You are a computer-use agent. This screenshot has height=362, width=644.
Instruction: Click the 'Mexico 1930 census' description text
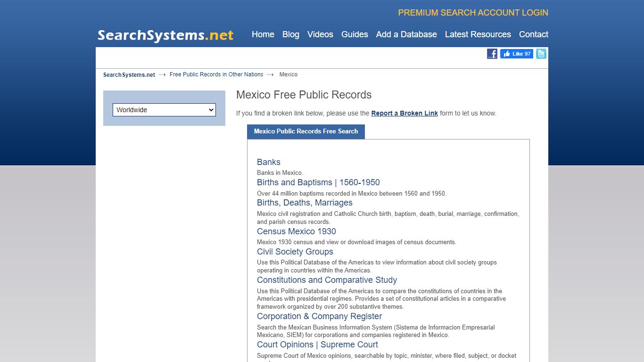tap(356, 242)
